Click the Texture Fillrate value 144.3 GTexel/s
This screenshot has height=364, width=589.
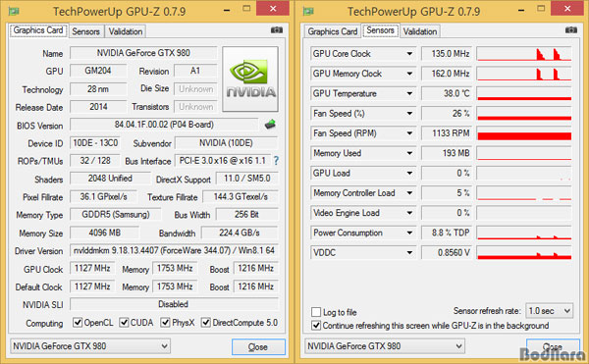(241, 196)
